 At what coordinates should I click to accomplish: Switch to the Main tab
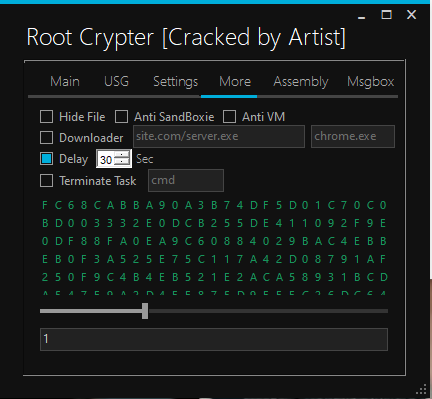pos(65,81)
